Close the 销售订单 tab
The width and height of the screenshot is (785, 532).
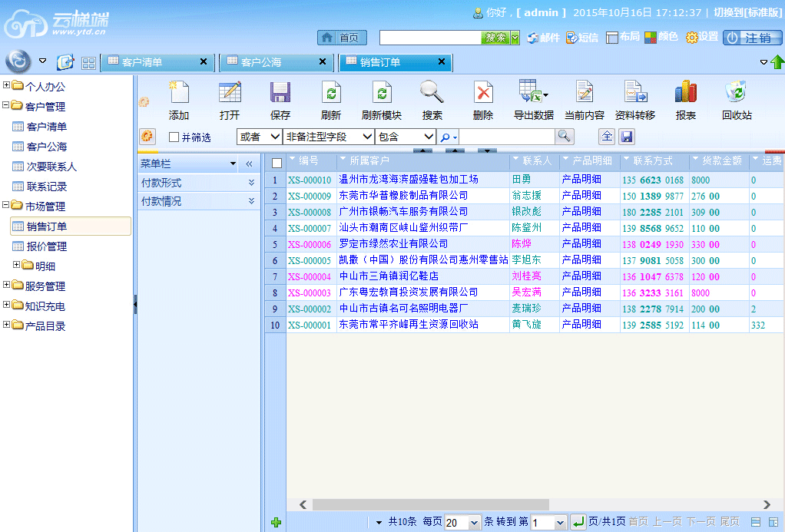point(442,61)
